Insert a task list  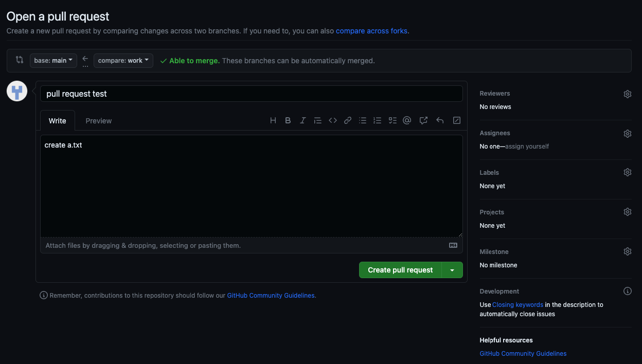(393, 120)
